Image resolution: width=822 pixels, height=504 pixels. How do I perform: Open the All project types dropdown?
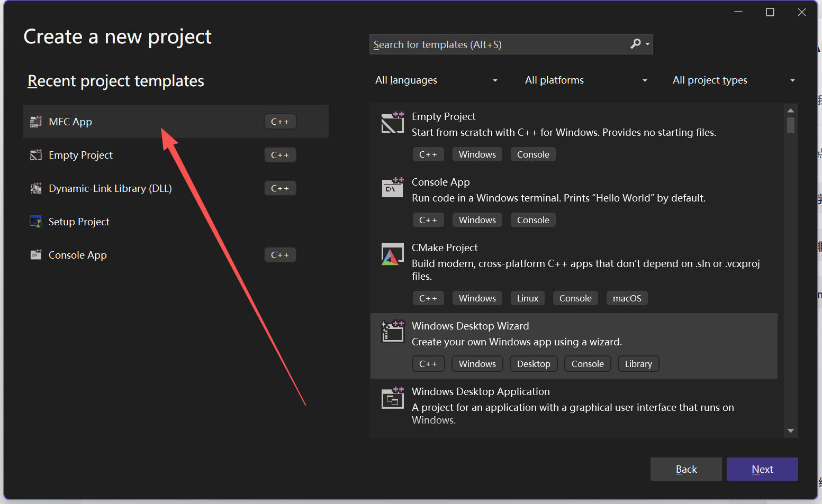pyautogui.click(x=734, y=80)
